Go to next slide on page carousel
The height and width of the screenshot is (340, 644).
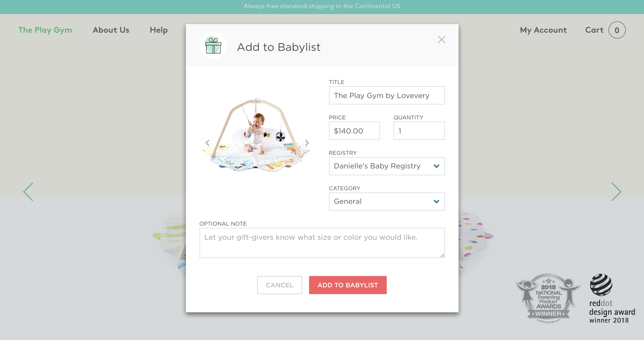click(616, 192)
